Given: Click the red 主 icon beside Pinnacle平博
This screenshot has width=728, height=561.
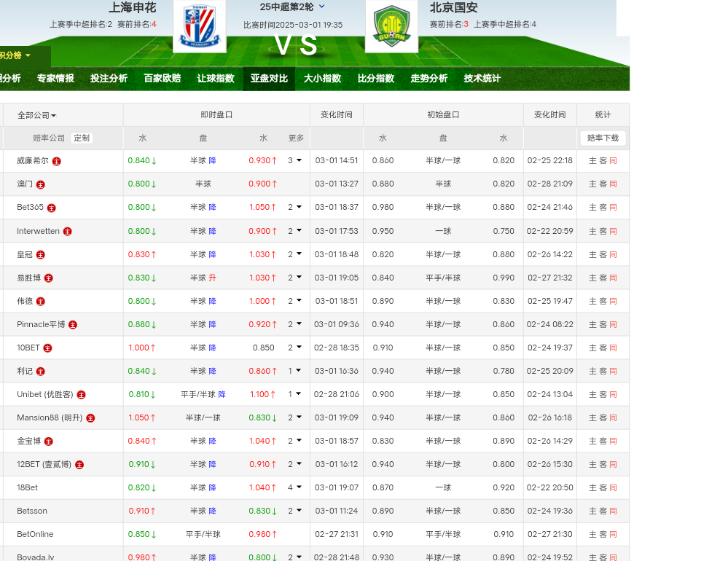Looking at the screenshot, I should coord(73,325).
